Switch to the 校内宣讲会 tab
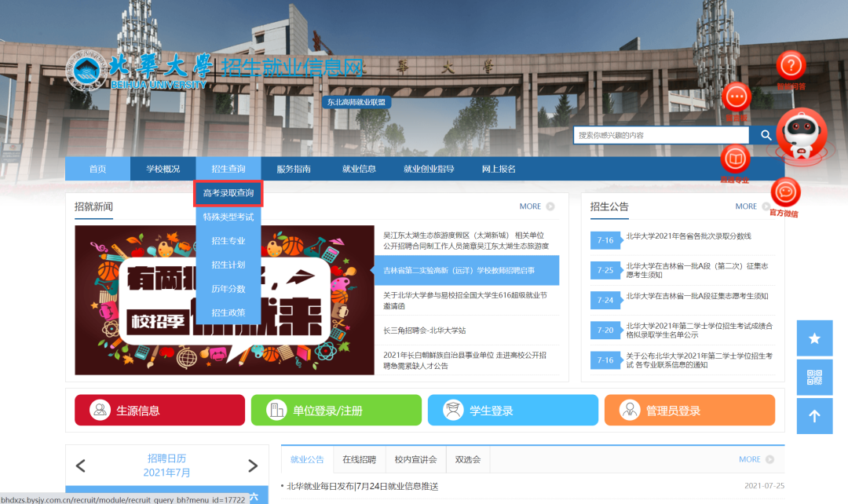 coord(415,459)
